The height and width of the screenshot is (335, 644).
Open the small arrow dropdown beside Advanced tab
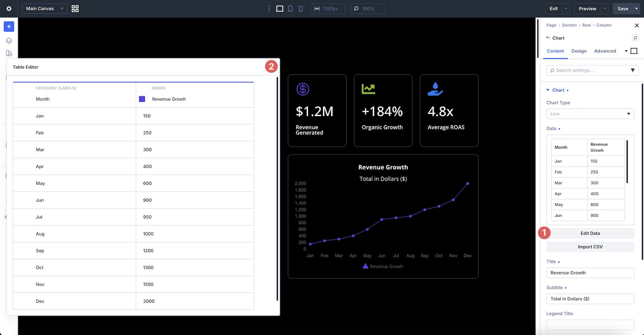point(626,51)
